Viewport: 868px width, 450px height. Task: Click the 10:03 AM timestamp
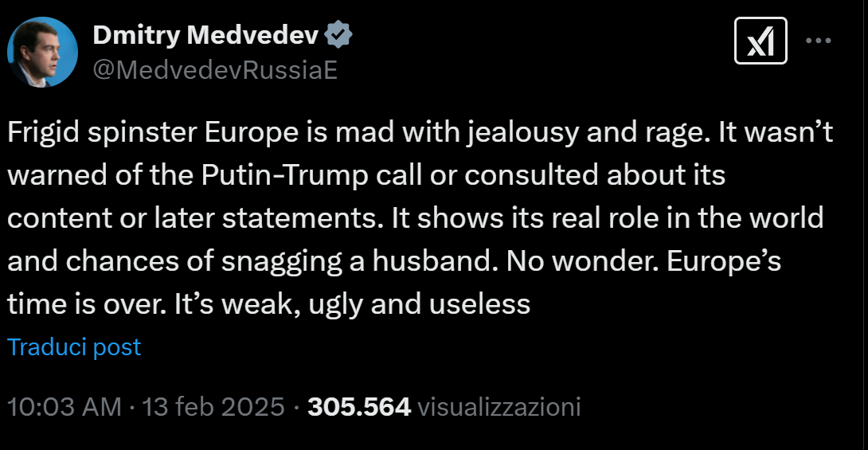tap(64, 407)
